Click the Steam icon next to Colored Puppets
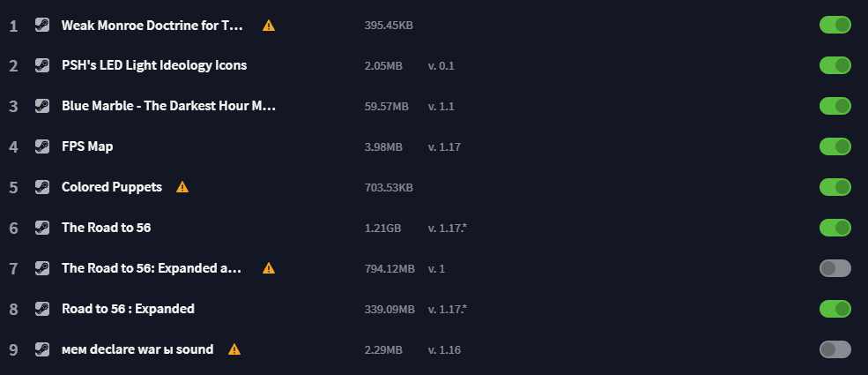Image resolution: width=868 pixels, height=375 pixels. coord(42,187)
